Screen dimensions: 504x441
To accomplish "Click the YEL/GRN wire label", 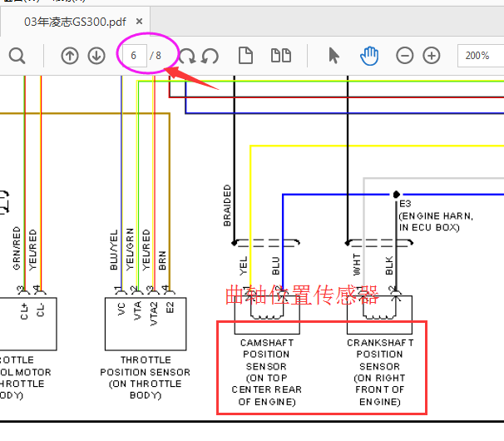I will (x=130, y=250).
